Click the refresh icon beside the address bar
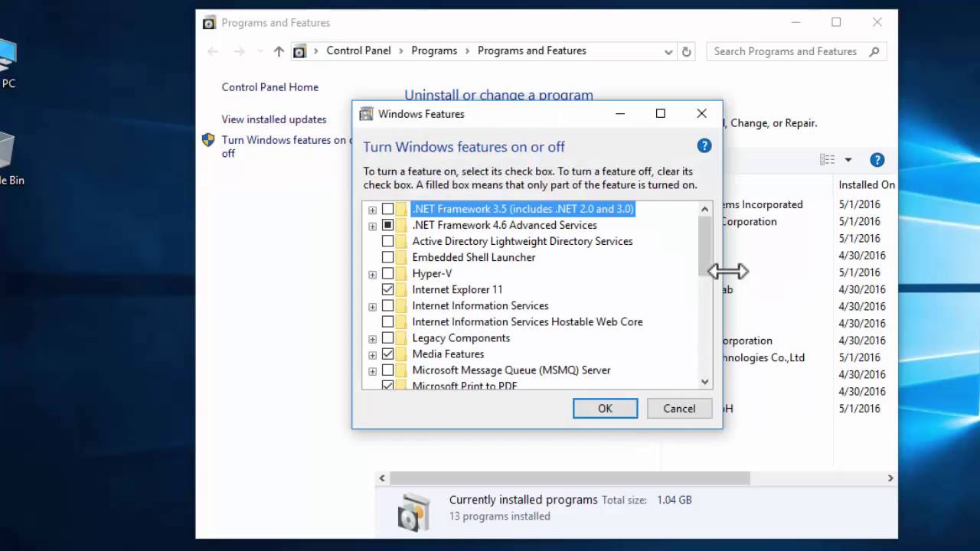The height and width of the screenshot is (551, 980). pyautogui.click(x=687, y=51)
